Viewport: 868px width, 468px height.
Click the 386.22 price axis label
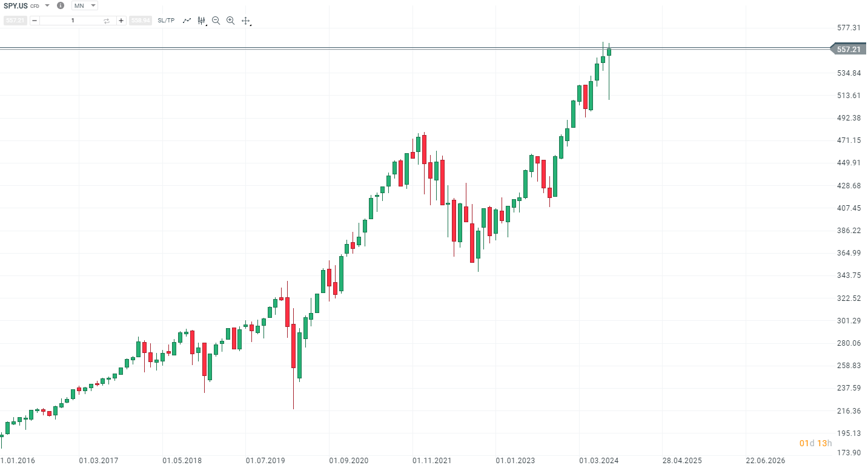(x=849, y=231)
